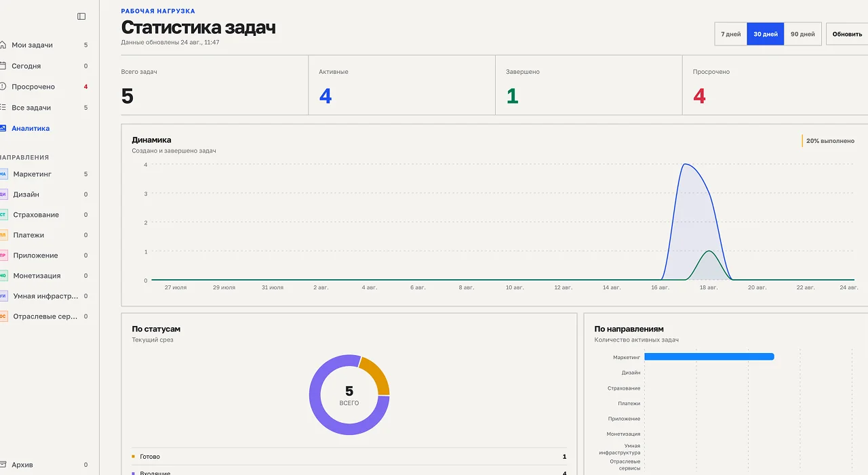The height and width of the screenshot is (475, 868).
Task: Click the Просрочено stat card with the red 4
Action: (x=775, y=85)
